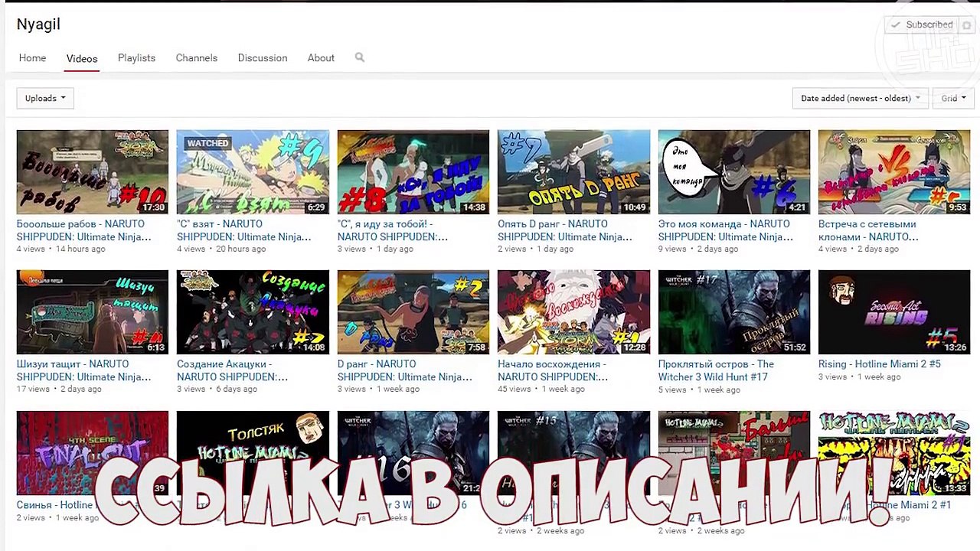Select the Videos tab
980x551 pixels.
[82, 59]
